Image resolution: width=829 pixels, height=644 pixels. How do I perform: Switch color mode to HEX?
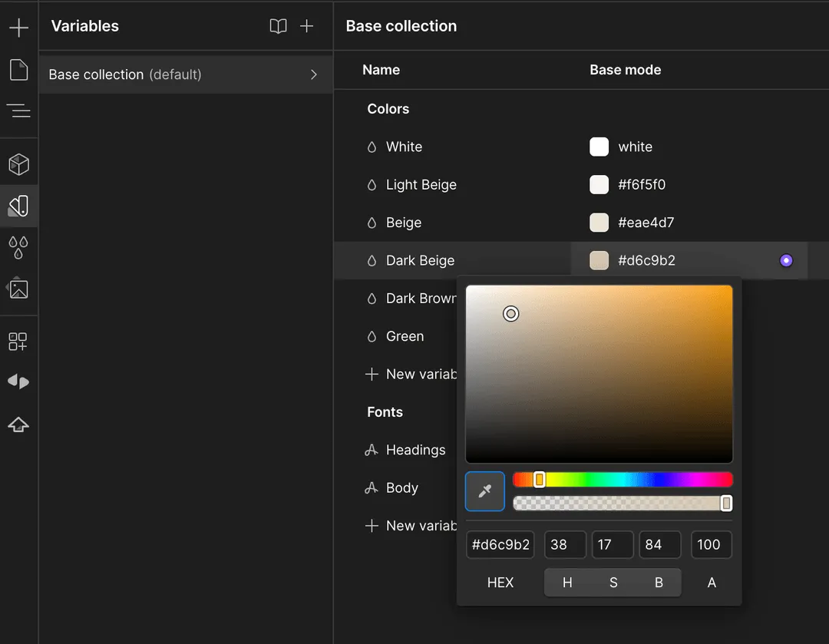point(500,583)
